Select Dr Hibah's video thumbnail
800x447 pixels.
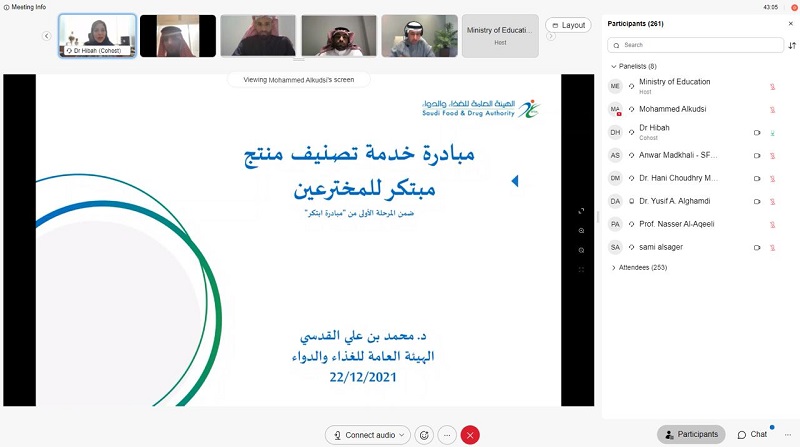[96, 36]
